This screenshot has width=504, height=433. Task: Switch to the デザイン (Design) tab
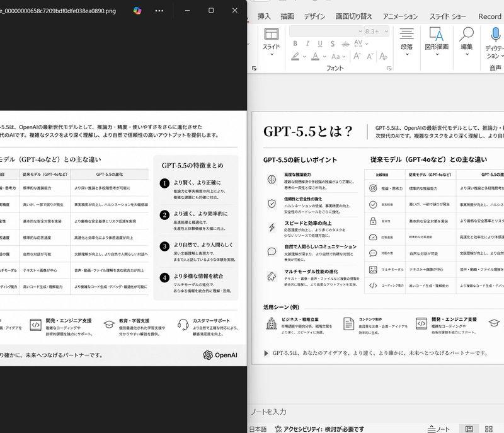pyautogui.click(x=314, y=16)
